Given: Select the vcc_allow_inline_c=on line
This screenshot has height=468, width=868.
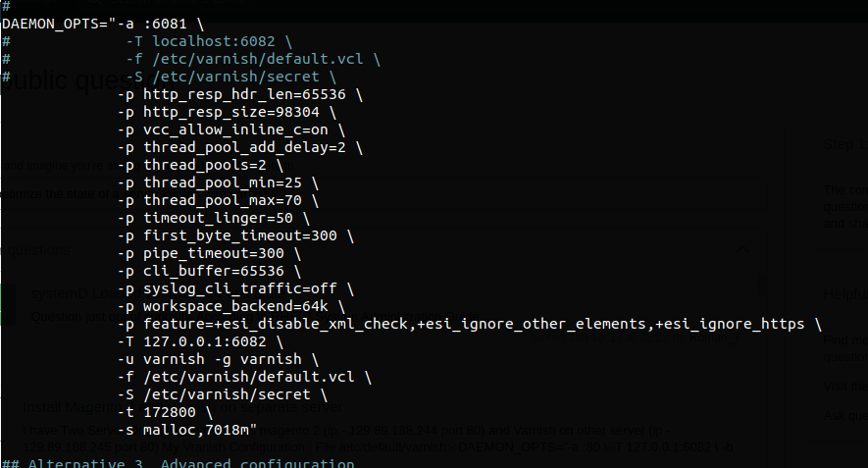Looking at the screenshot, I should coord(230,130).
